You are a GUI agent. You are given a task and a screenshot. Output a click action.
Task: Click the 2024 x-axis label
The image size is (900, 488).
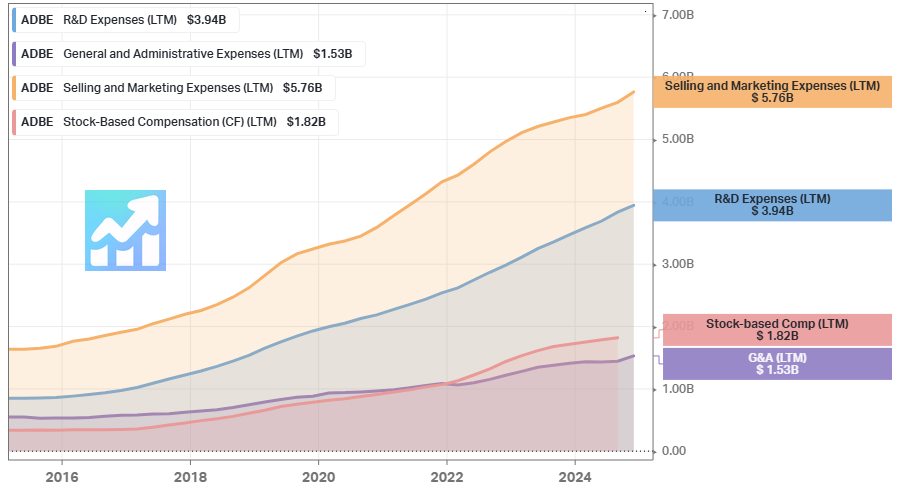575,477
